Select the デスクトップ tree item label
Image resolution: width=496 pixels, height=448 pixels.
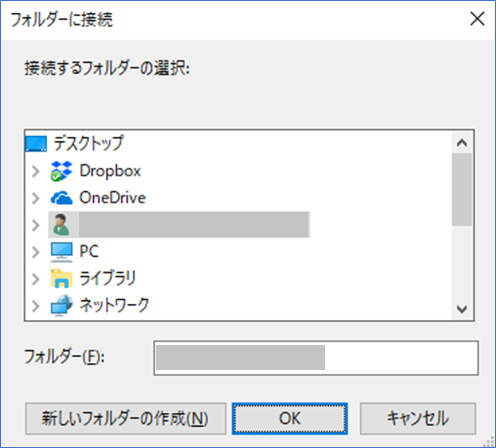click(88, 143)
